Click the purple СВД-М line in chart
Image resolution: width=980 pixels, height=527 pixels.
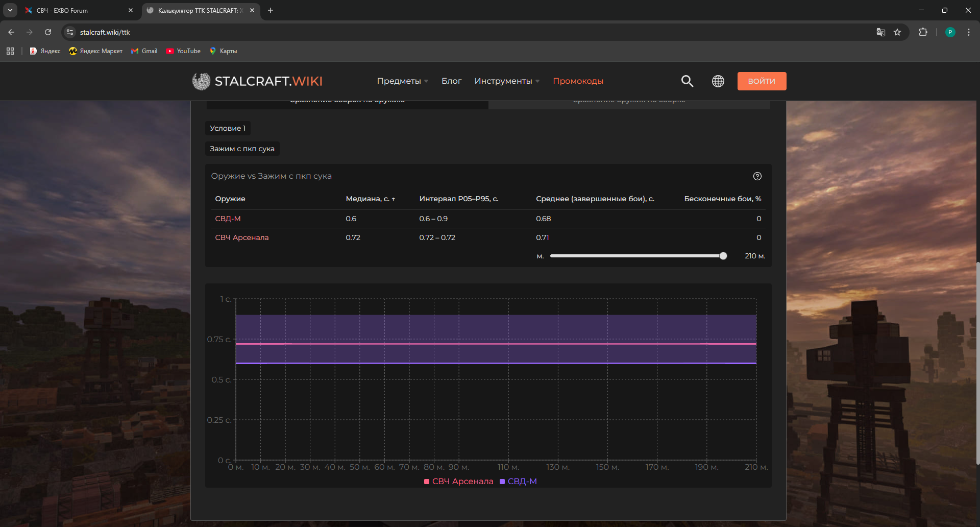[x=496, y=363]
